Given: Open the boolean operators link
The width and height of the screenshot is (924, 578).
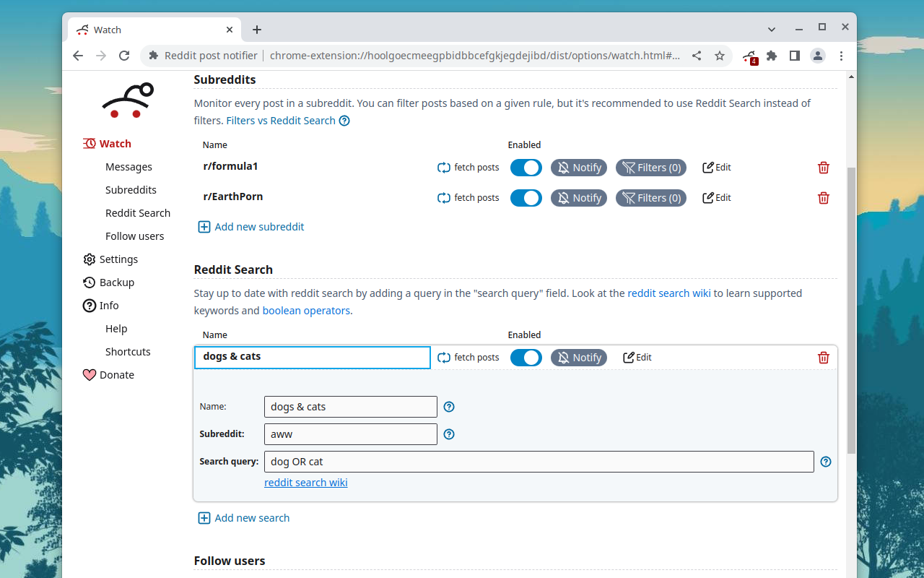Looking at the screenshot, I should [306, 311].
